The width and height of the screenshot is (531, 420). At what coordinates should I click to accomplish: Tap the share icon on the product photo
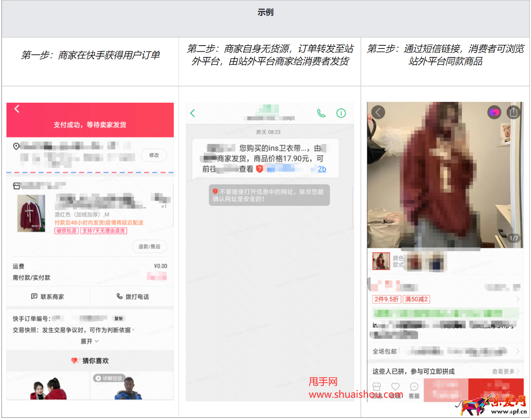pyautogui.click(x=514, y=112)
